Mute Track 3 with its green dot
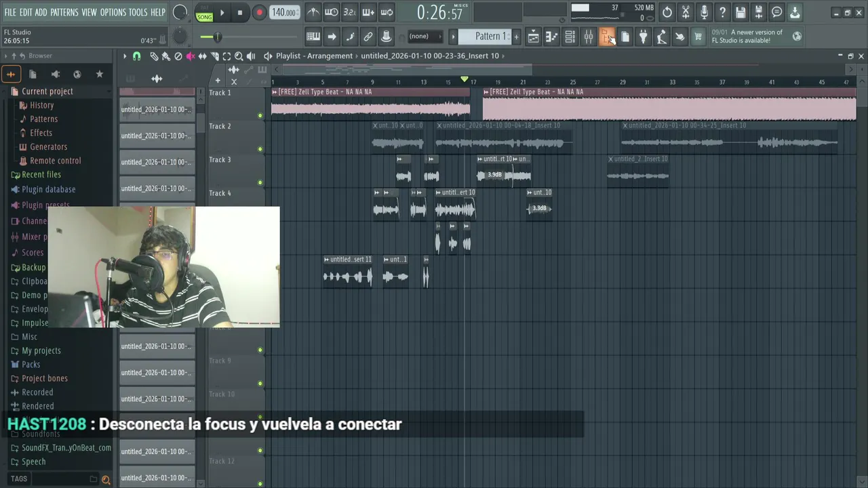The width and height of the screenshot is (868, 488). point(260,182)
